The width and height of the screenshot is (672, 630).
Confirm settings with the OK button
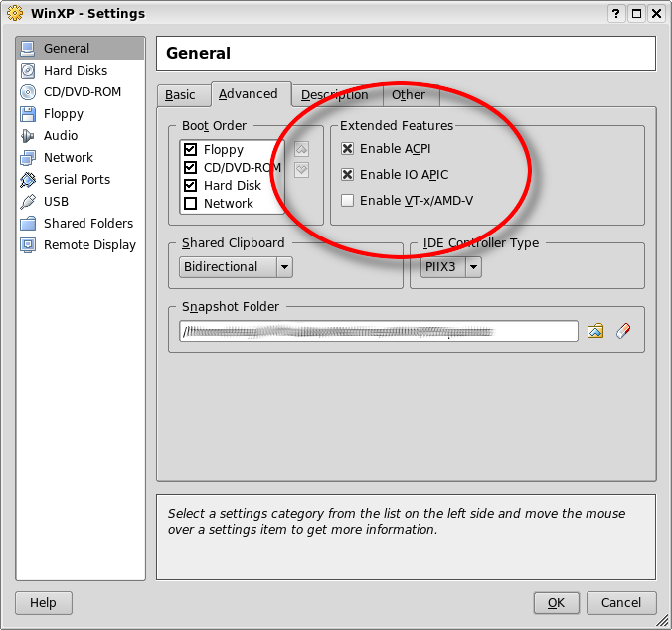[x=557, y=603]
